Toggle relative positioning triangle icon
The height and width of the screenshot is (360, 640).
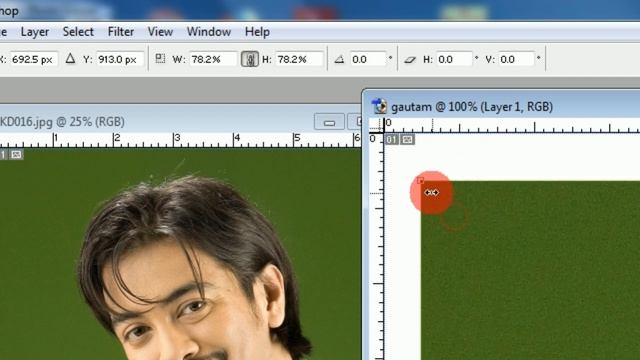coord(70,59)
